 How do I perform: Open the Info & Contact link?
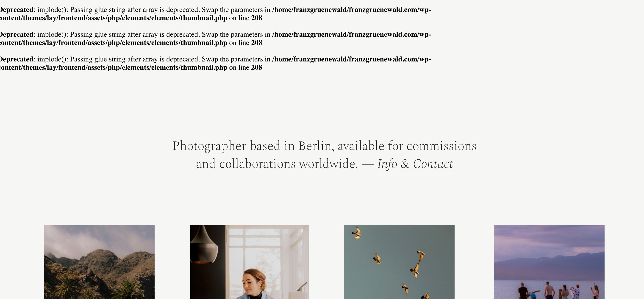415,164
